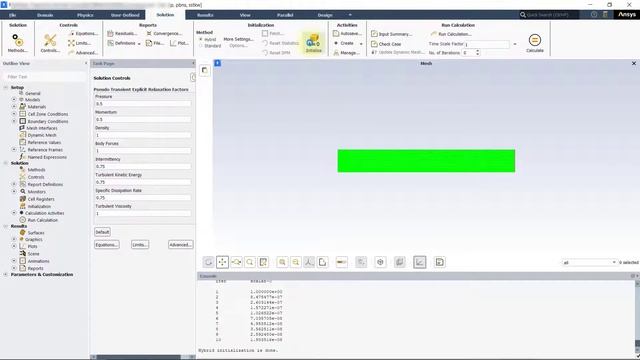Expand the Boundary Conditions node
The width and height of the screenshot is (640, 360).
(x=14, y=121)
